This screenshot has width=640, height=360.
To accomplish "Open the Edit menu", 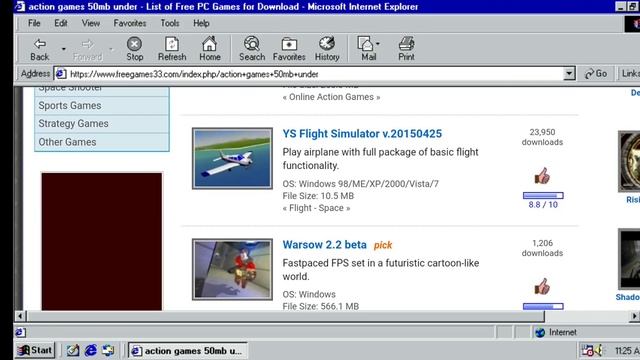I will click(61, 23).
